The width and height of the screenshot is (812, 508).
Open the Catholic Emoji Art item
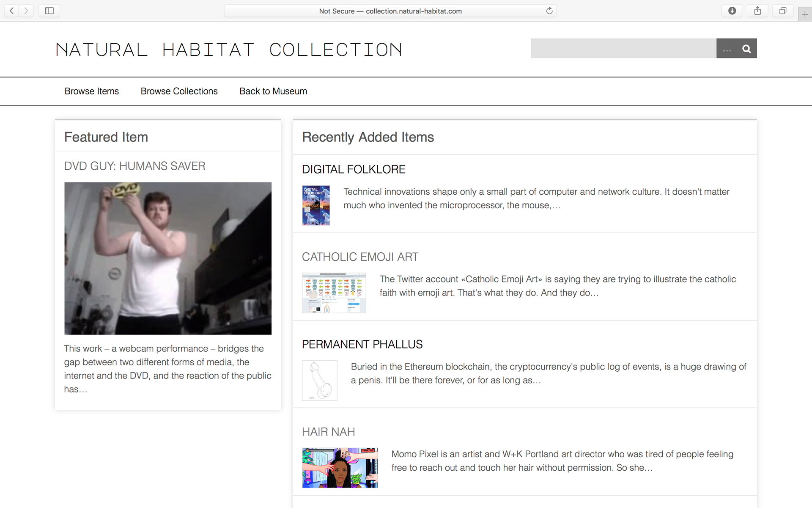point(360,257)
